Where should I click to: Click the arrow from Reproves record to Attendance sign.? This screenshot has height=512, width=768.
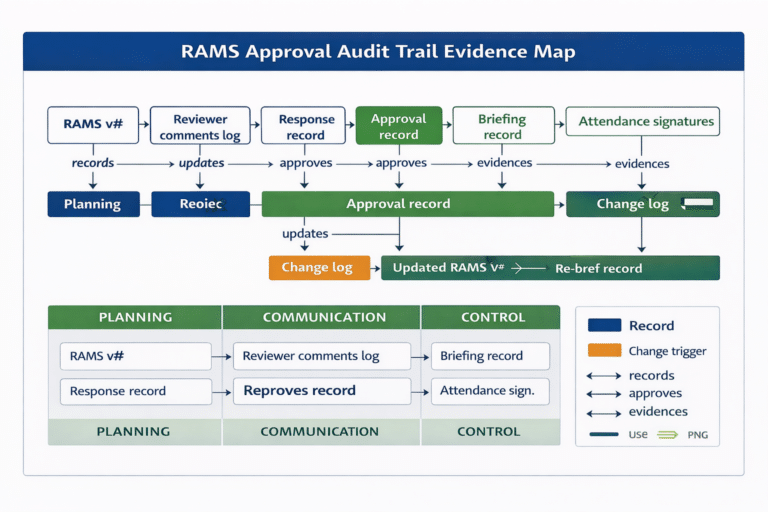coord(420,392)
